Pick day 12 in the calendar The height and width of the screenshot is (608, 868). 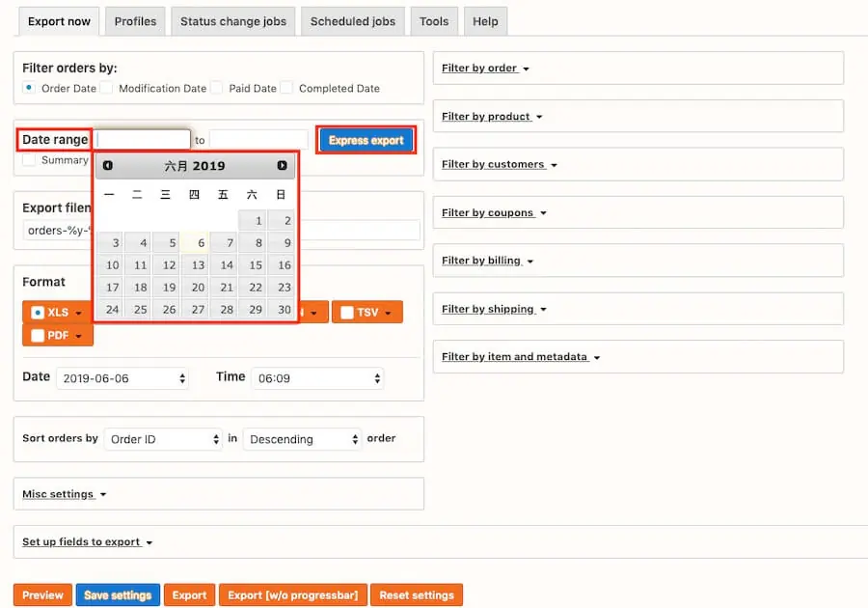point(167,265)
